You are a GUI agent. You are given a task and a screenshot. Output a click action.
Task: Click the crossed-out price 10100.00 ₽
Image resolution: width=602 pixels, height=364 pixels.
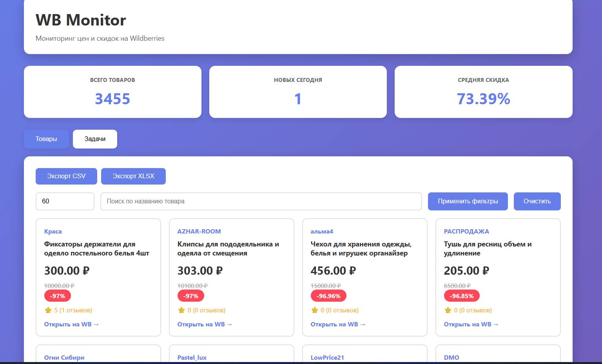(x=192, y=286)
